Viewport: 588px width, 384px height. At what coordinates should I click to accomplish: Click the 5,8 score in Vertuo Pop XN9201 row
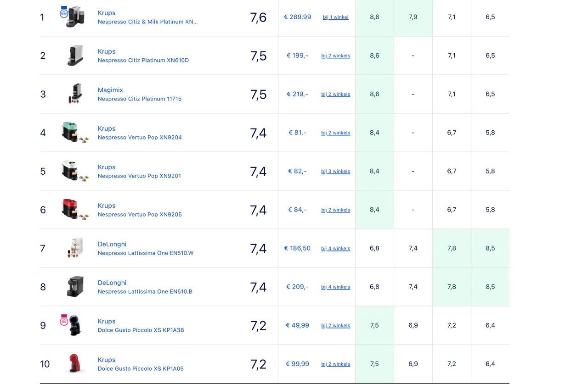coord(490,171)
